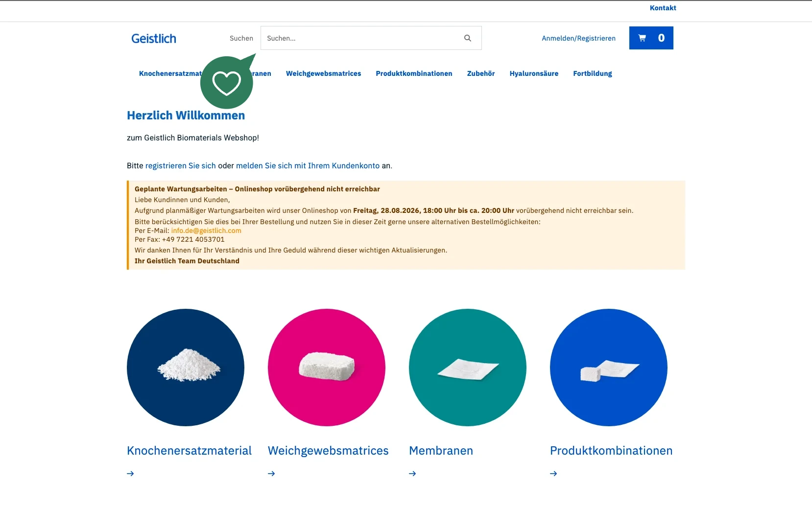812x507 pixels.
Task: Open the blue Produktkombinationen image circle
Action: point(609,368)
